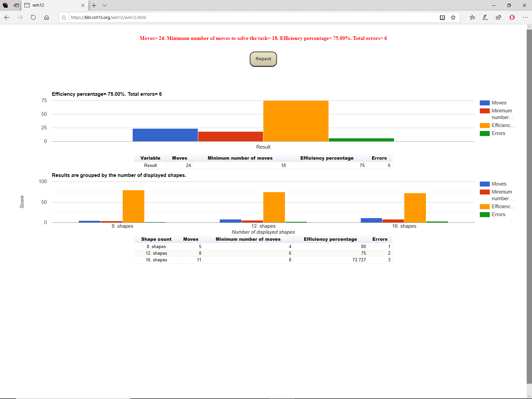This screenshot has width=532, height=399.
Task: Sort second table by Minimum number of moves
Action: 248,239
